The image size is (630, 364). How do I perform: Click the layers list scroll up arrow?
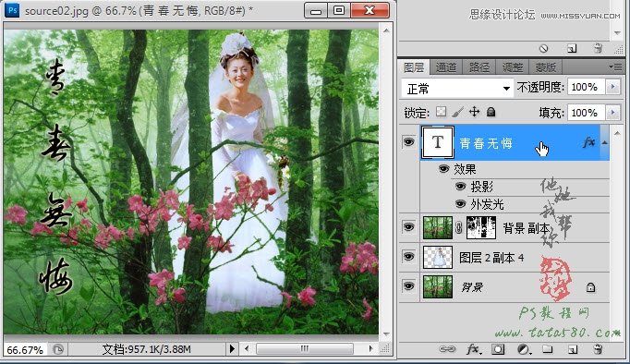tap(617, 133)
